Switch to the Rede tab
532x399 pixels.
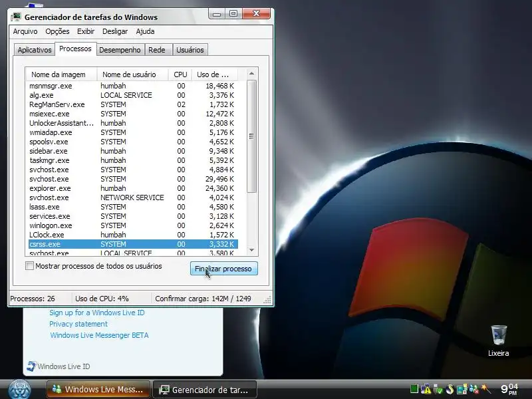(x=157, y=50)
